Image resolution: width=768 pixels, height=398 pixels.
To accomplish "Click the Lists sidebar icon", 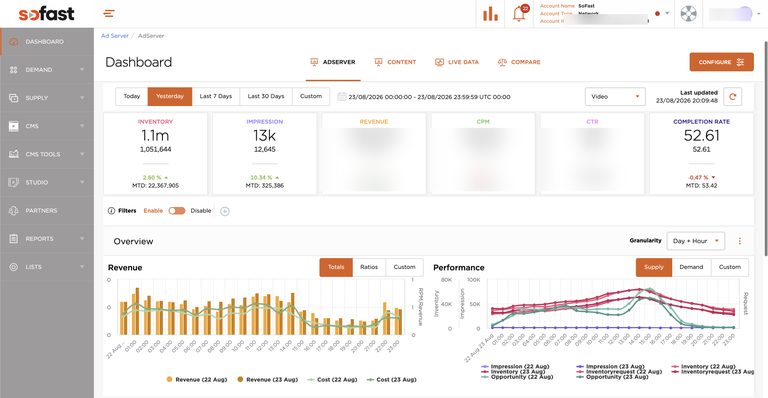I will (x=14, y=267).
